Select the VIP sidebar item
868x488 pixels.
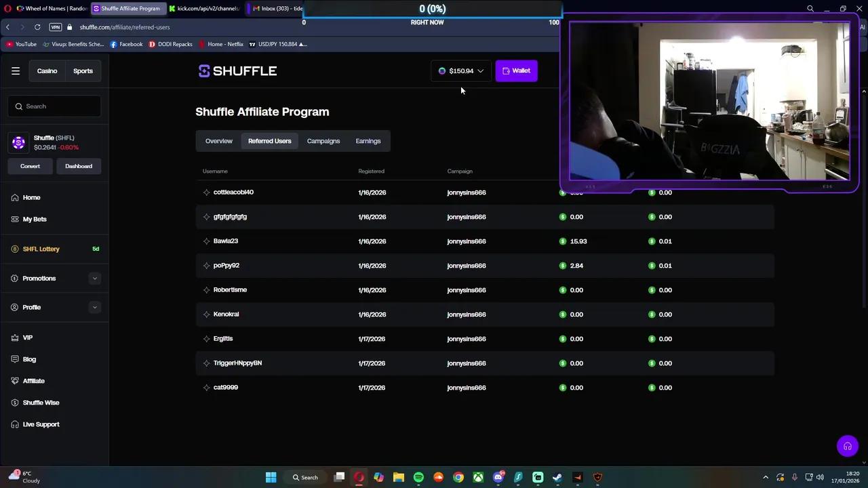(27, 337)
